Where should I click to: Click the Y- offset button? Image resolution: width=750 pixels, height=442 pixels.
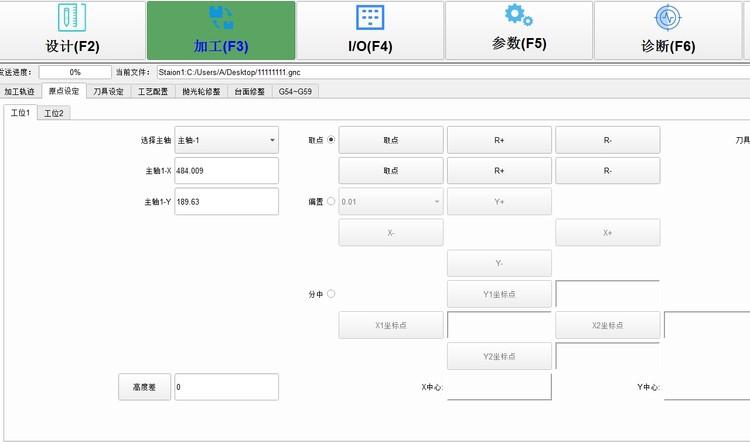tap(499, 264)
